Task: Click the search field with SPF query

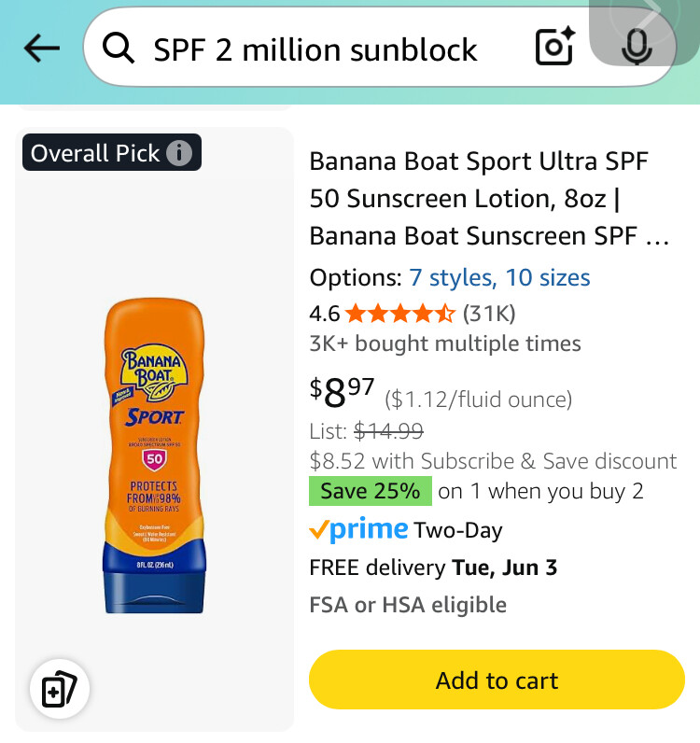Action: coord(317,49)
